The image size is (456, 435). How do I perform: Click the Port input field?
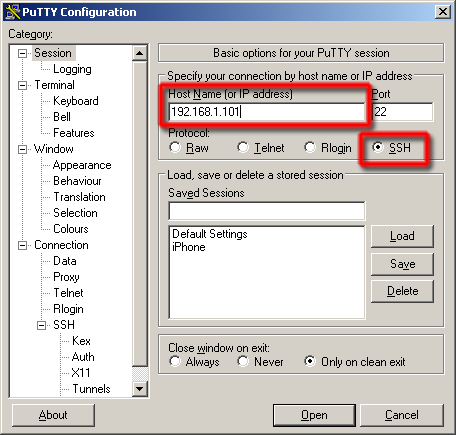pyautogui.click(x=403, y=112)
